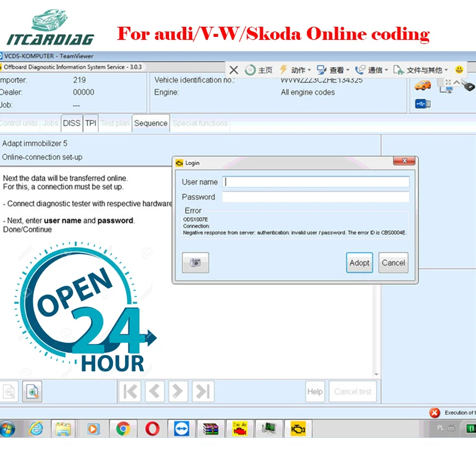Click the PL language indicator in tray
Viewport: 476px width, 476px height.
click(440, 428)
